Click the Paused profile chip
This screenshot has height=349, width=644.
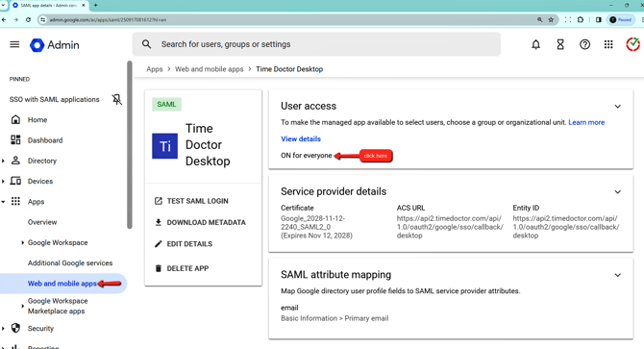pos(621,19)
